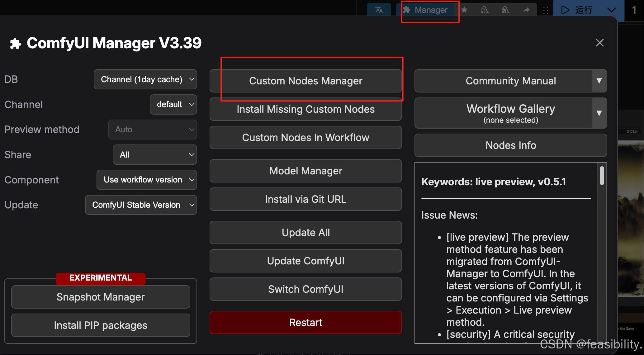Open the Channel default dropdown

click(173, 104)
